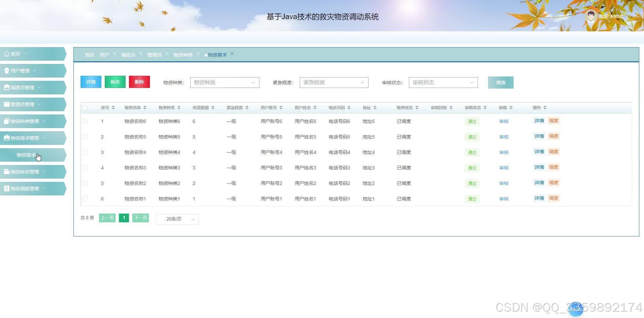This screenshot has height=318, width=644.
Task: Open the admin account dropdown arrow
Action: coord(630,16)
